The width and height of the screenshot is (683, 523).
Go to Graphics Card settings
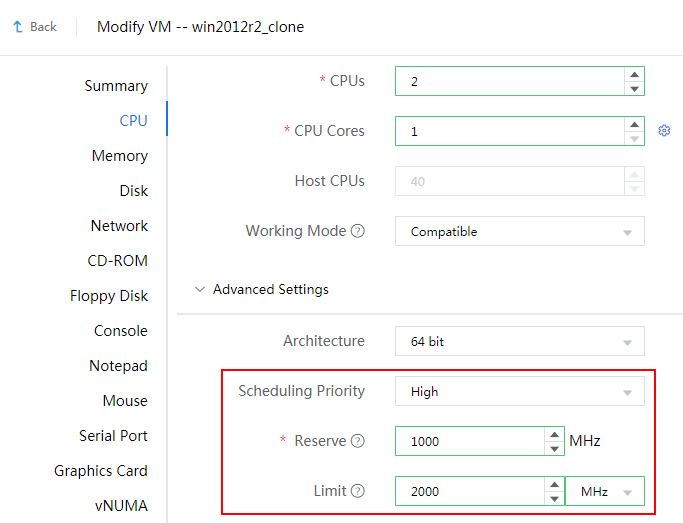101,471
